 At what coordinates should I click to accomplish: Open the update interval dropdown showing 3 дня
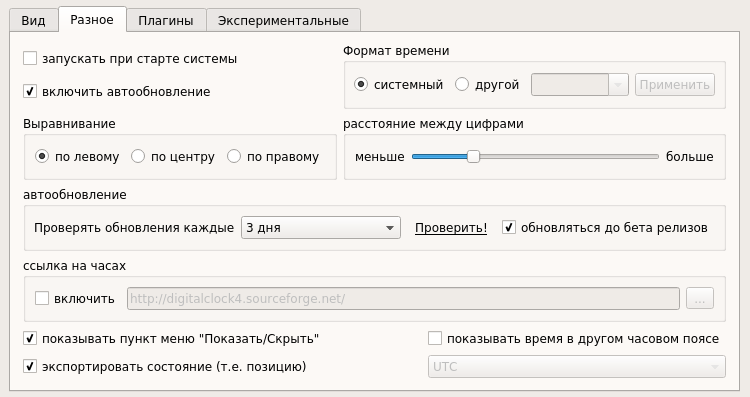tap(321, 228)
